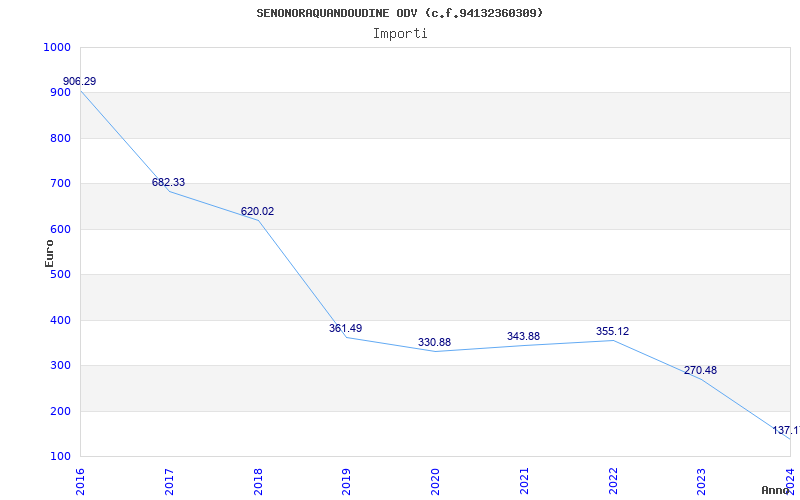This screenshot has width=800, height=500.
Task: Click the 400 y-axis tick label
Action: click(x=60, y=320)
